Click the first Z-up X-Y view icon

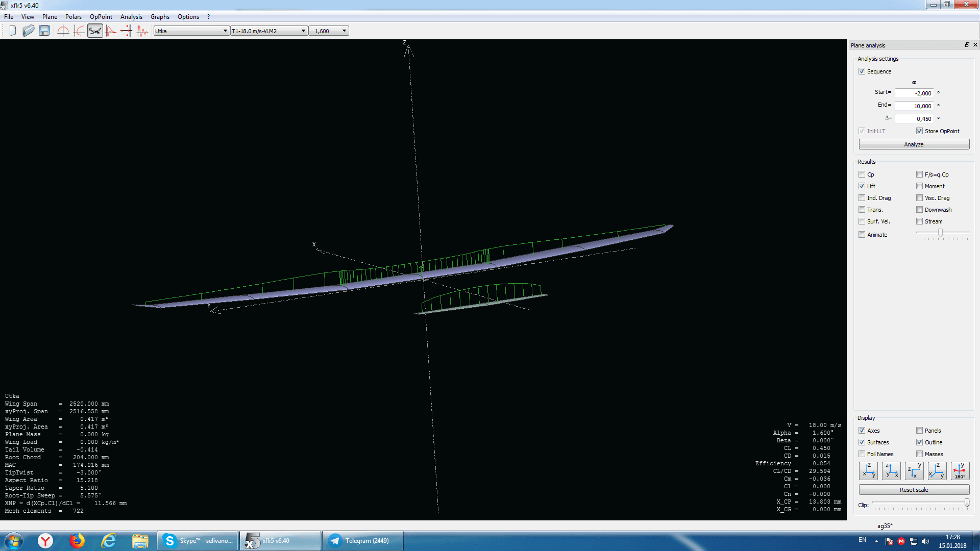868,470
